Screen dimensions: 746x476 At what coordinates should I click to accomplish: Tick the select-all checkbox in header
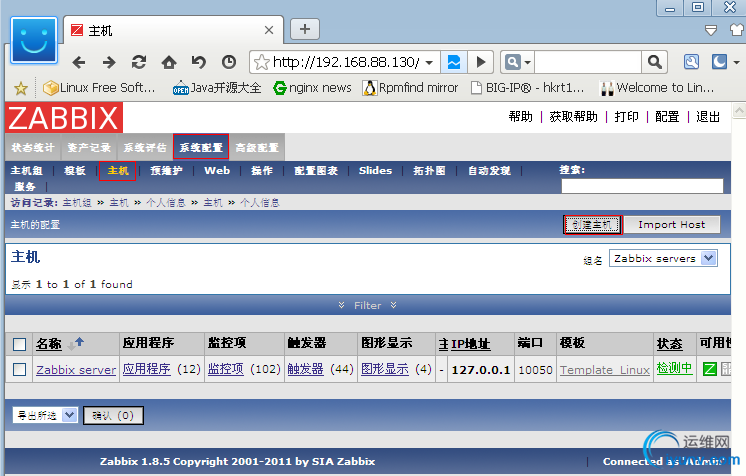point(20,344)
